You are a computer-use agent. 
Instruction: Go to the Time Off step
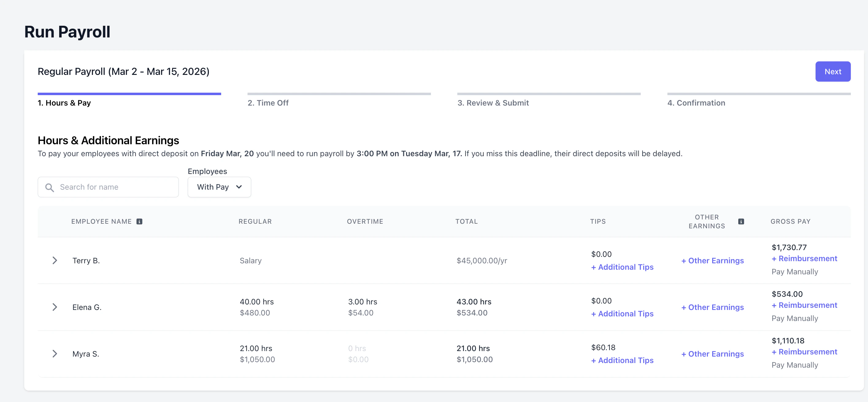pyautogui.click(x=268, y=103)
